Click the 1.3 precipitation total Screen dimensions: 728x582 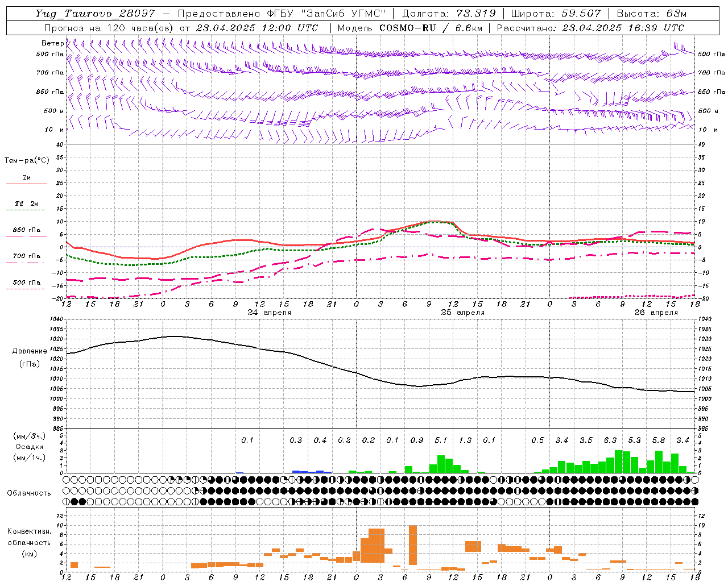coord(465,440)
